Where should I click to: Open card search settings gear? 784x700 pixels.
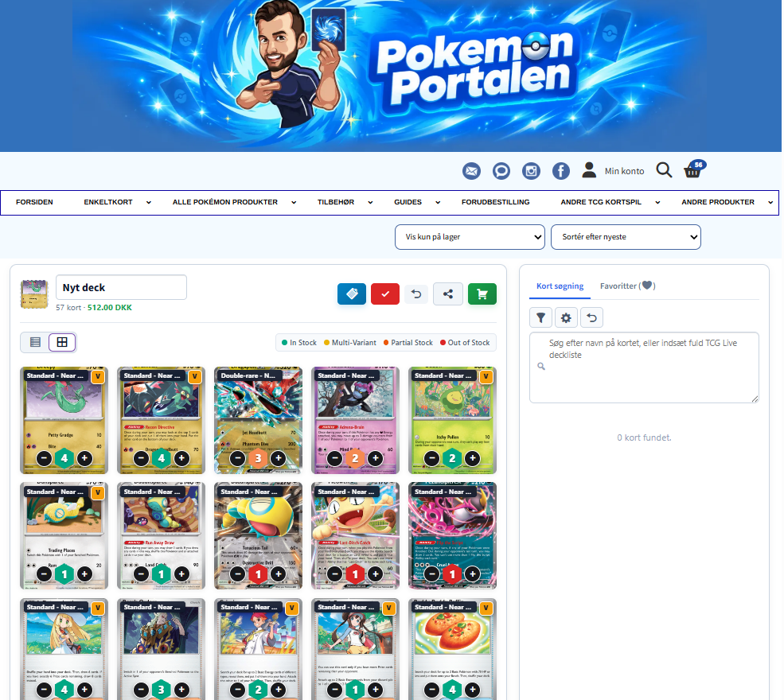pyautogui.click(x=566, y=317)
